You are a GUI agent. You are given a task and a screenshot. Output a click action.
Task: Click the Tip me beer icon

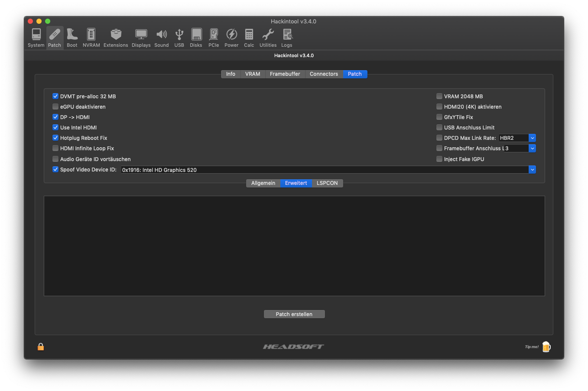[546, 347]
